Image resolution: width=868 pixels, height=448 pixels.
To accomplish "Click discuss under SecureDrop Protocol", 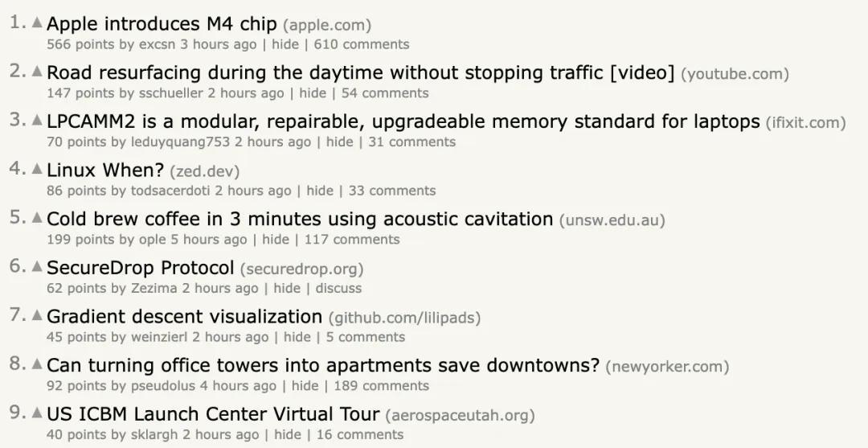I will [x=338, y=288].
